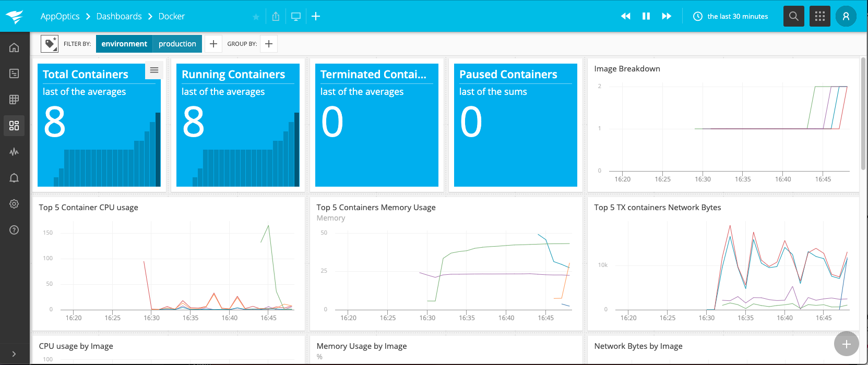Image resolution: width=868 pixels, height=365 pixels.
Task: Click the plus icon in header
Action: tap(316, 16)
